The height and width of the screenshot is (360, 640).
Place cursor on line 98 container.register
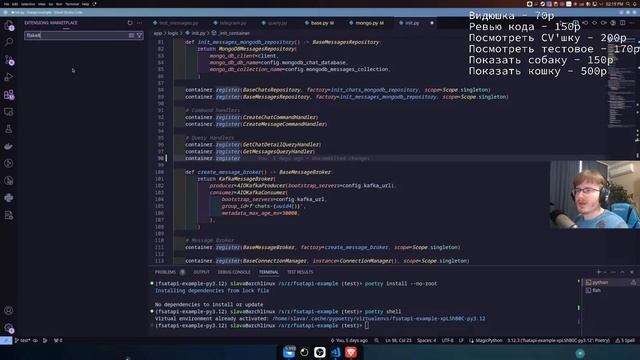coord(213,158)
